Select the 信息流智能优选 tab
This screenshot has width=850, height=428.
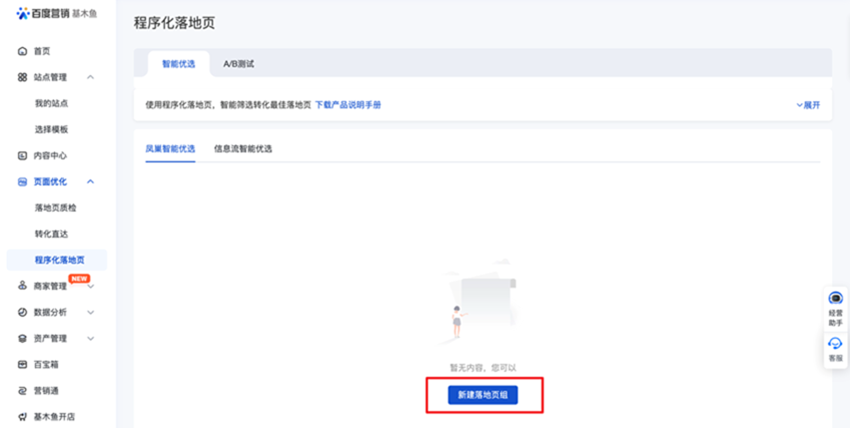[x=243, y=149]
